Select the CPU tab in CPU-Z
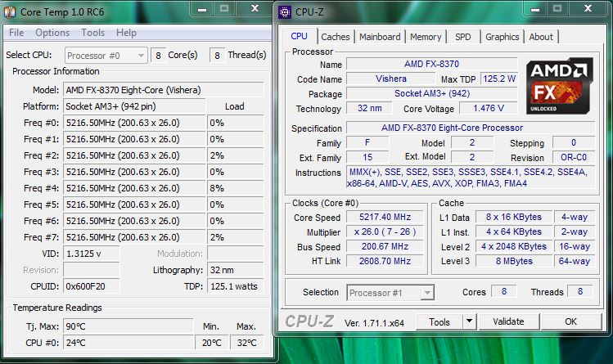 tap(299, 36)
